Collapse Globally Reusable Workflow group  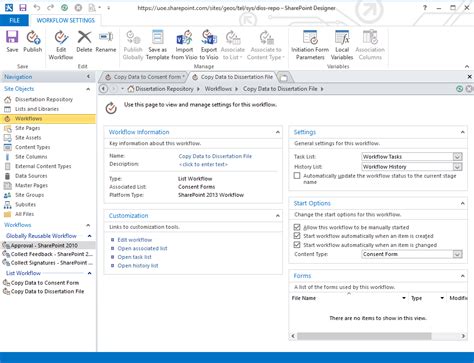click(x=89, y=236)
